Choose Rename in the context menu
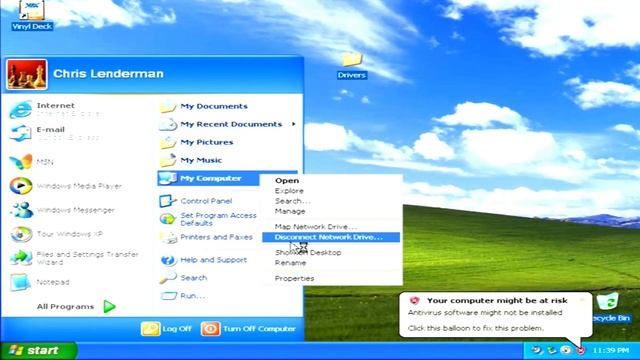The height and width of the screenshot is (360, 640). (291, 263)
